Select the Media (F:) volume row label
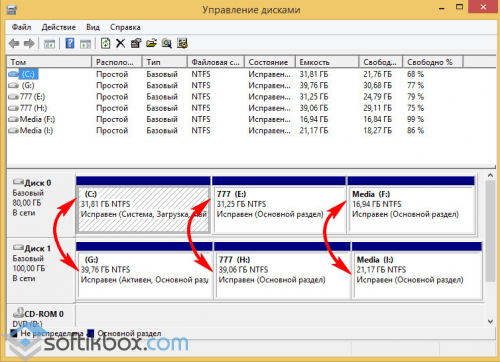This screenshot has height=362, width=500. click(37, 119)
